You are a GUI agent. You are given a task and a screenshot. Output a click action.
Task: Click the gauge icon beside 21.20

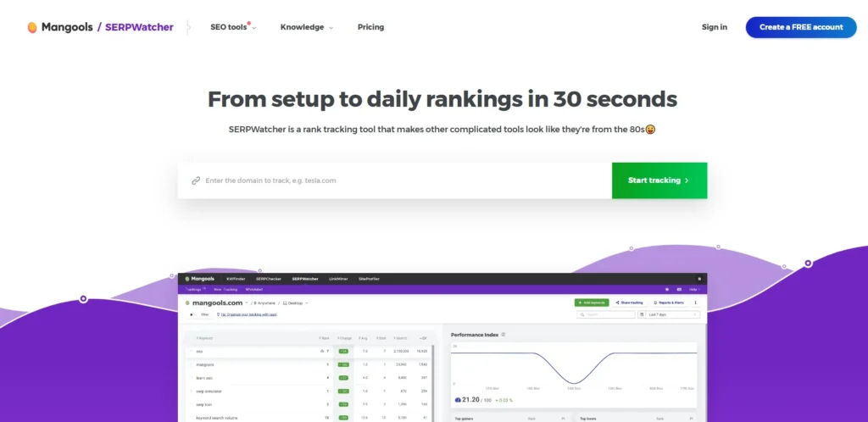click(x=458, y=399)
